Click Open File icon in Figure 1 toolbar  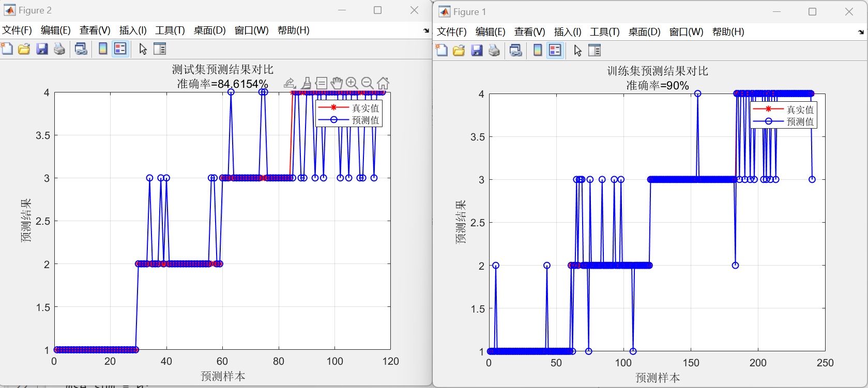pyautogui.click(x=459, y=51)
